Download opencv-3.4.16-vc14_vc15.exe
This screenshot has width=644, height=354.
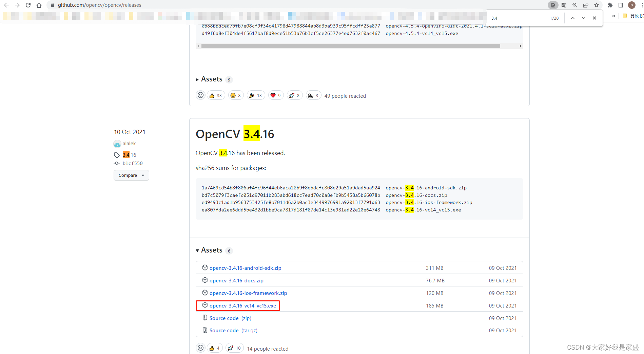pos(243,305)
